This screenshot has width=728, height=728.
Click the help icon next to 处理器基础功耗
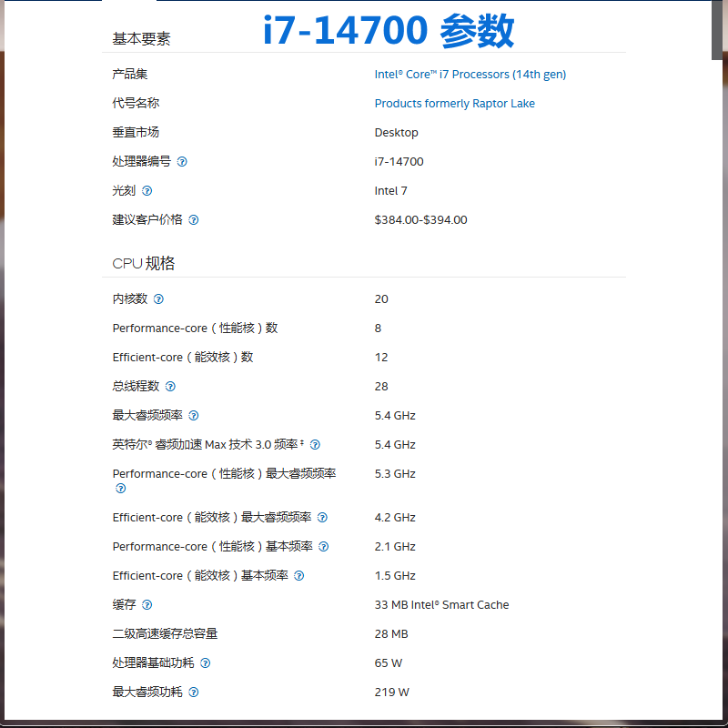206,663
